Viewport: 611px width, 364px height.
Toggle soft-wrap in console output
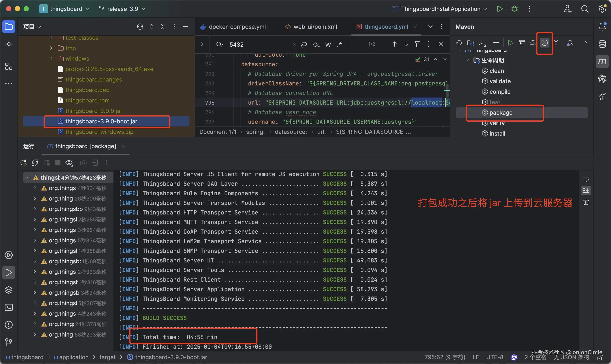(x=586, y=180)
